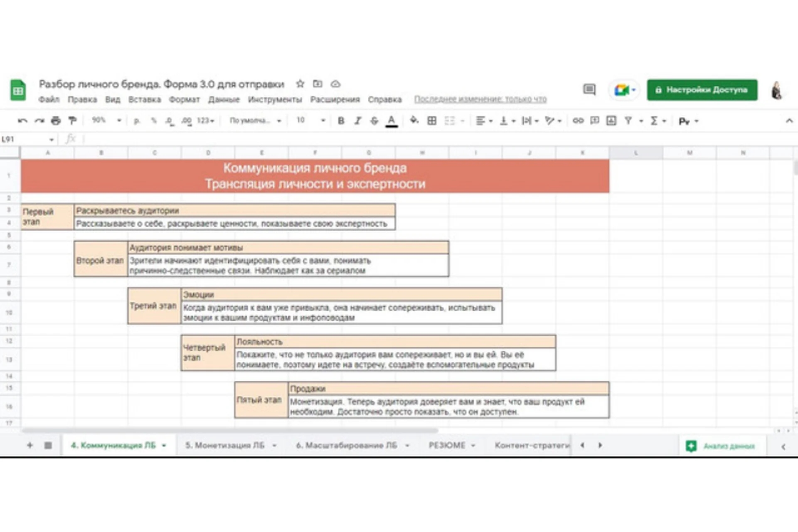
Task: Toggle strikethrough formatting
Action: 374,121
